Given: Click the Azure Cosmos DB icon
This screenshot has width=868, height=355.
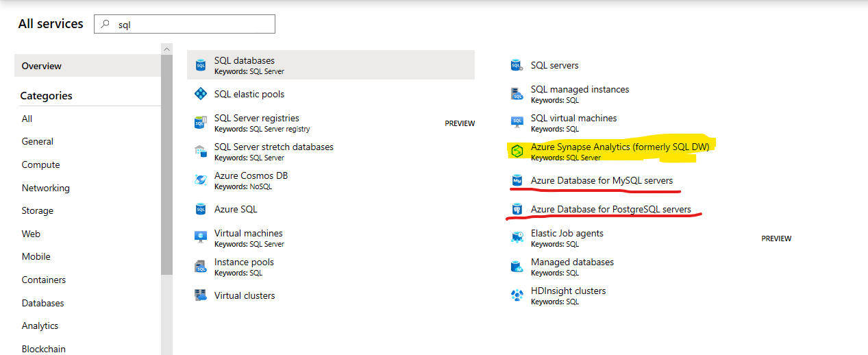Looking at the screenshot, I should point(201,180).
